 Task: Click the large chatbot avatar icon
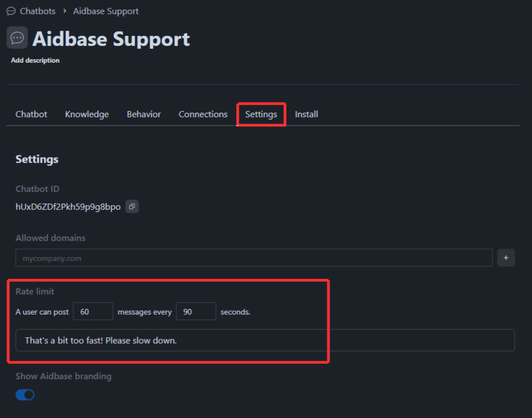click(x=17, y=38)
